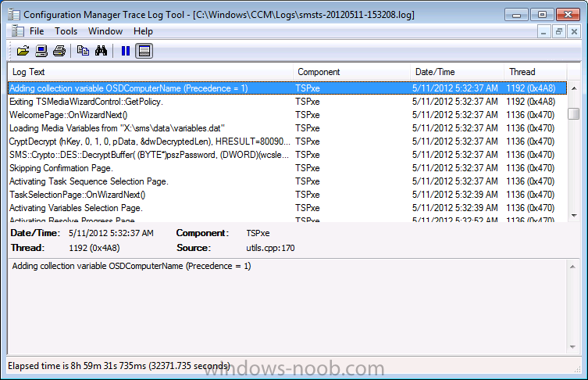
Task: Minimize the inner log document window
Action: pyautogui.click(x=543, y=32)
